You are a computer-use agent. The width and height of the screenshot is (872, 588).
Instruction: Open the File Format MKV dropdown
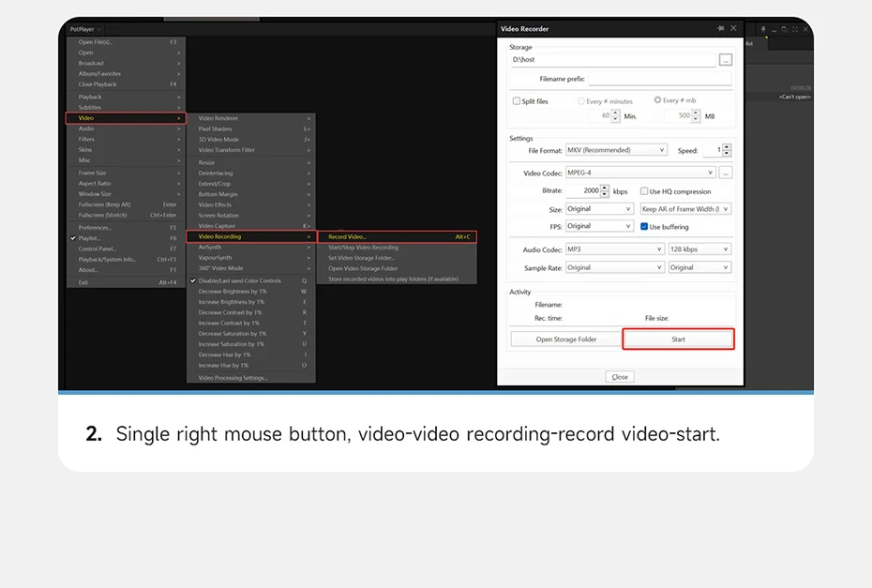616,150
